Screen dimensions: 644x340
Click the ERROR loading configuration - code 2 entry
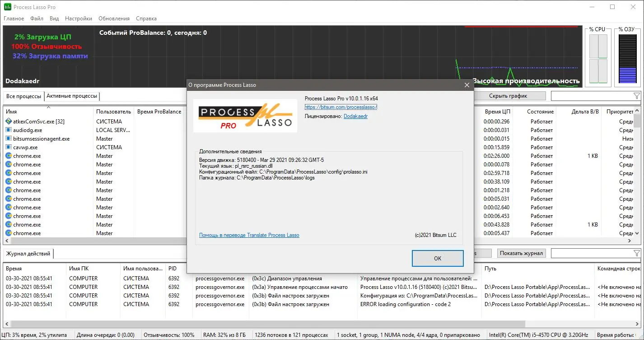(x=406, y=304)
